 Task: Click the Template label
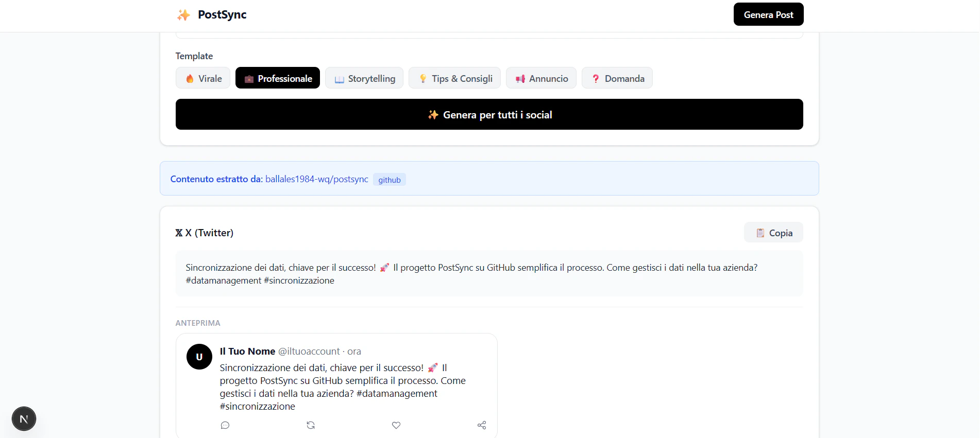pos(194,56)
